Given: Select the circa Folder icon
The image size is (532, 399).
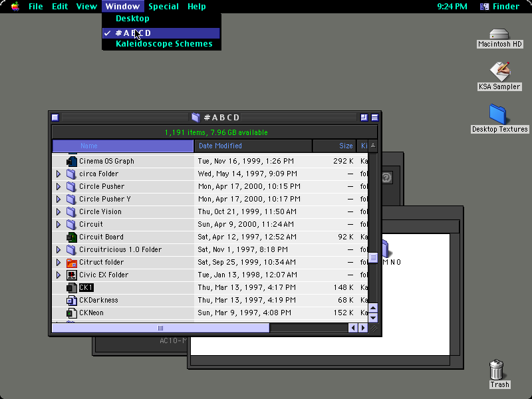Looking at the screenshot, I should (x=71, y=174).
